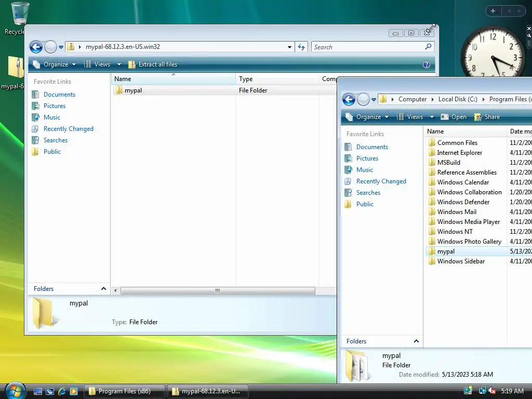Go back in the mypal zip window
The image size is (532, 399).
(36, 47)
